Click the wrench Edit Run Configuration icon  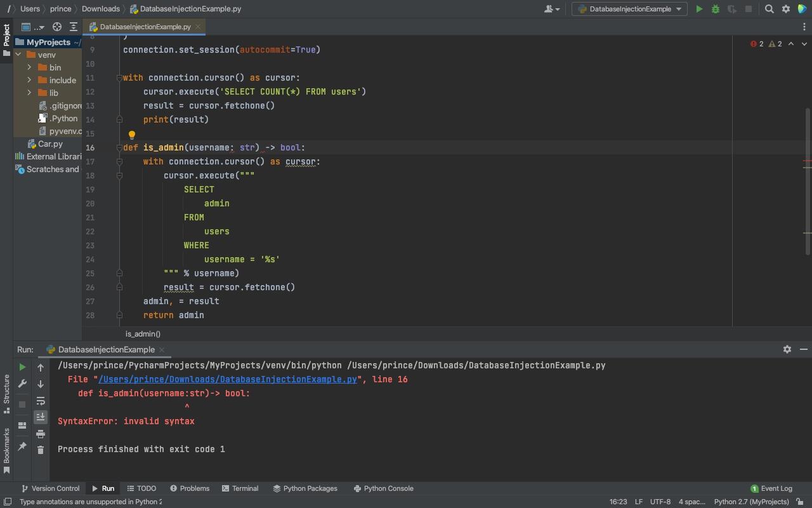pos(22,384)
